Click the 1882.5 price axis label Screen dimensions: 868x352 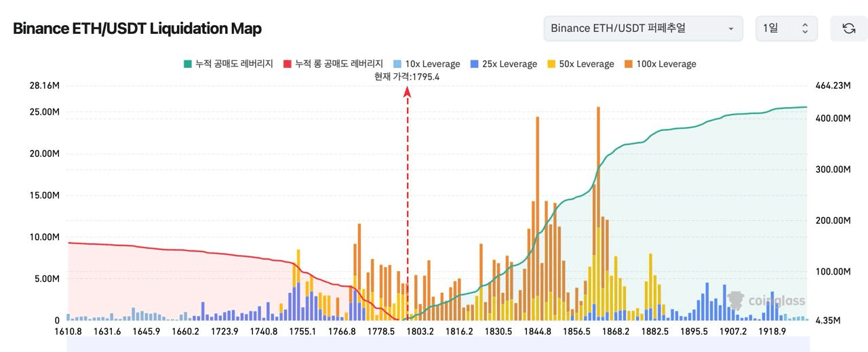[x=655, y=331]
